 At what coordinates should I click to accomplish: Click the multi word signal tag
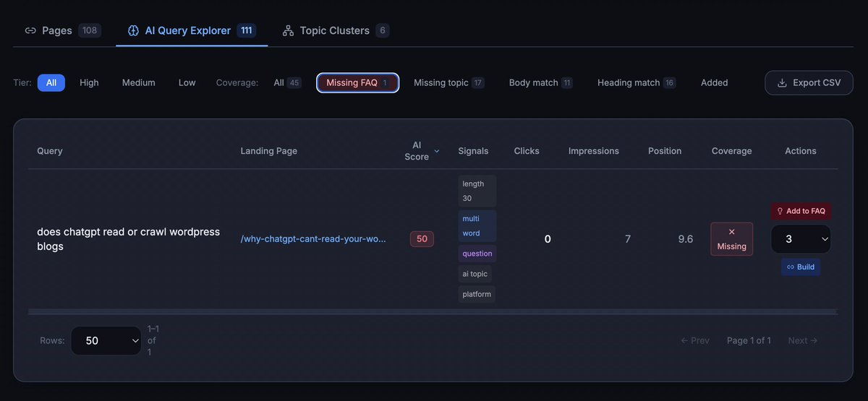477,226
